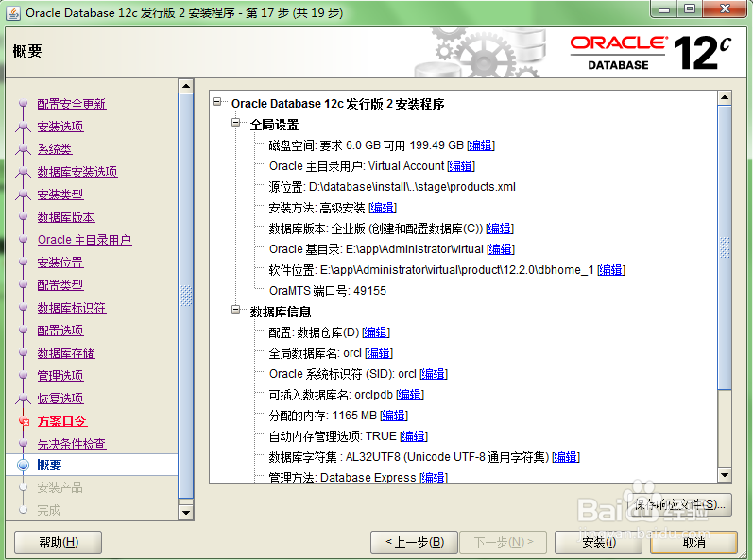
Task: Cancel the installer with 取消
Action: point(693,542)
